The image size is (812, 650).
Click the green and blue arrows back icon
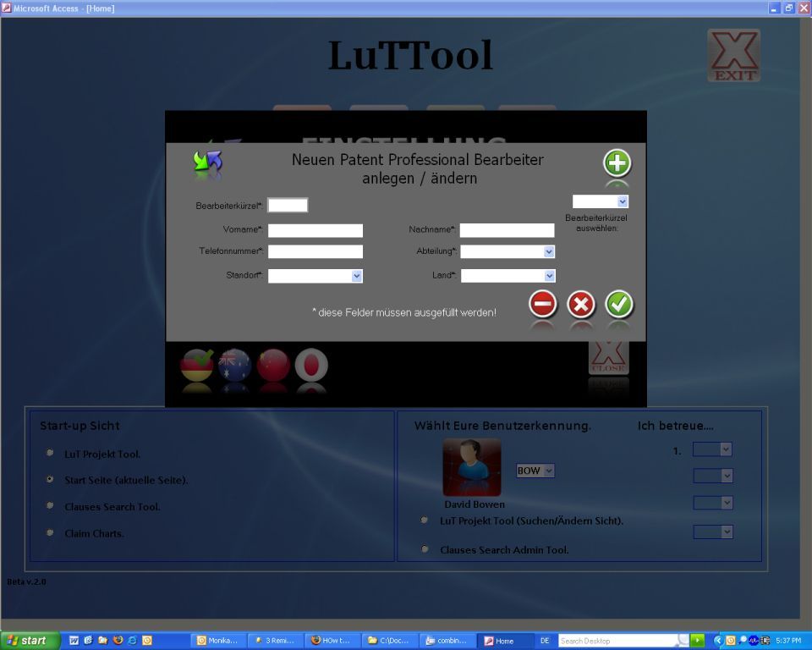(208, 161)
